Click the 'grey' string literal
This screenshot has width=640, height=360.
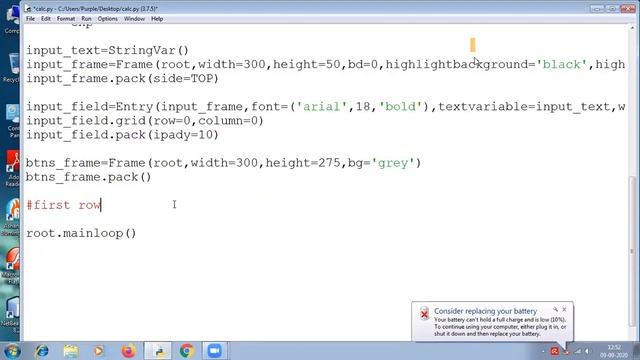tap(393, 163)
